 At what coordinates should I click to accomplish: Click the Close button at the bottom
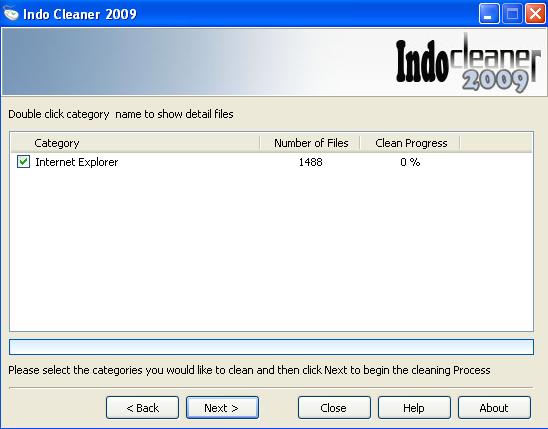[x=334, y=407]
